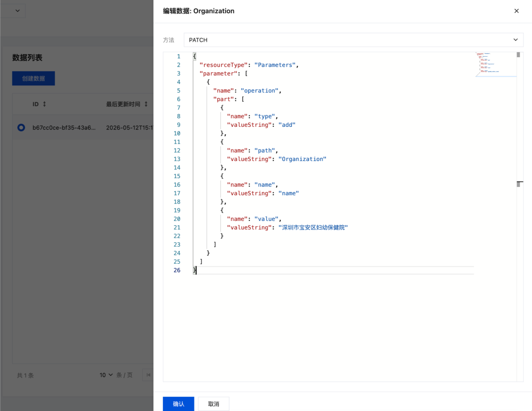This screenshot has width=532, height=411.
Task: Click the "type" value on line 8
Action: (265, 116)
